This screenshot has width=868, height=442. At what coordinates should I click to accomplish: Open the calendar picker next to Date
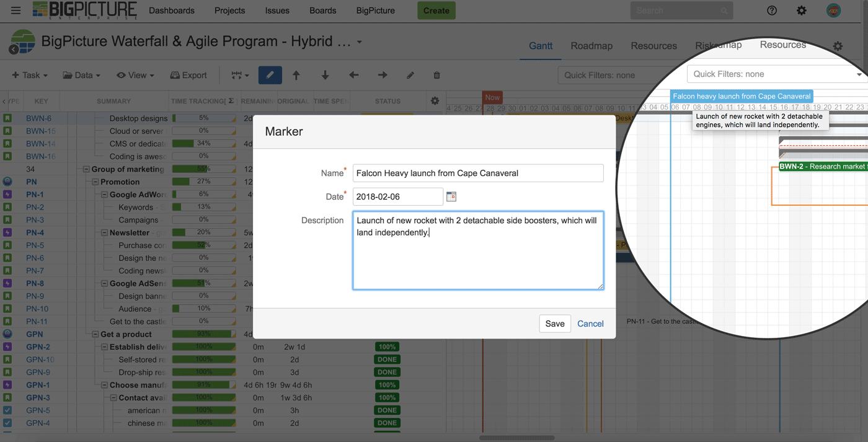451,197
